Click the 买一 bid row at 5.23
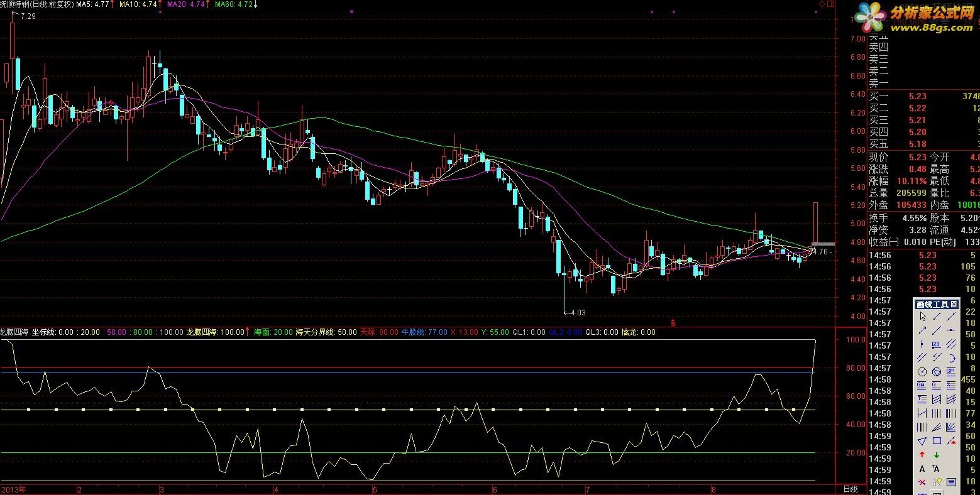980x495 pixels. (x=924, y=96)
